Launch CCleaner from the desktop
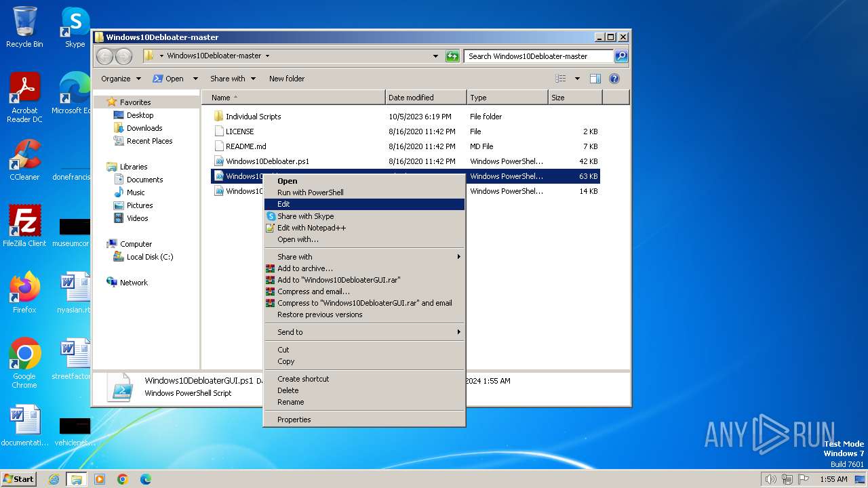The width and height of the screenshot is (868, 488). (24, 160)
